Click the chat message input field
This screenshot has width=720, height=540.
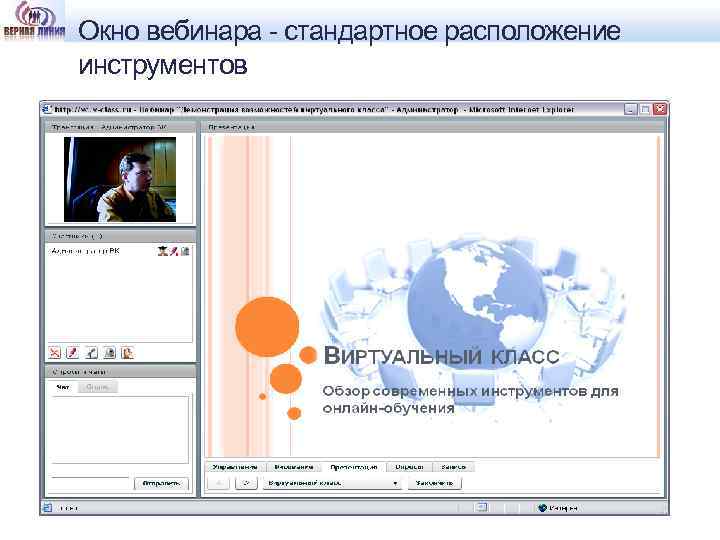pos(90,483)
